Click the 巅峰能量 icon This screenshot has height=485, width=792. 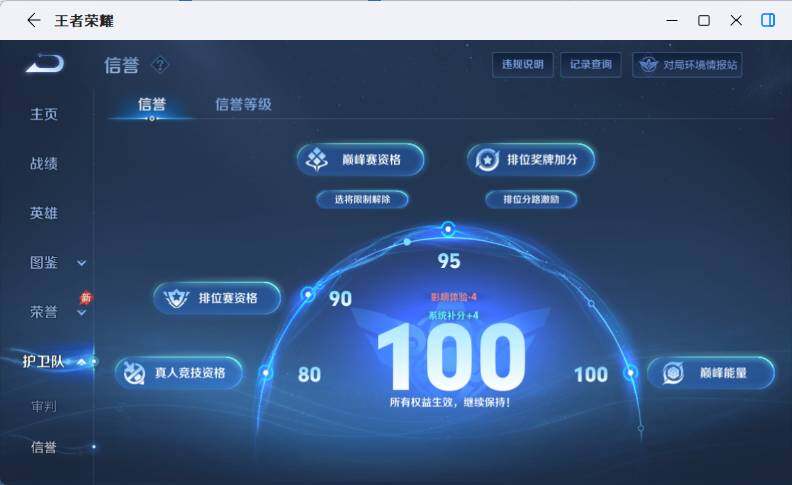coord(673,373)
